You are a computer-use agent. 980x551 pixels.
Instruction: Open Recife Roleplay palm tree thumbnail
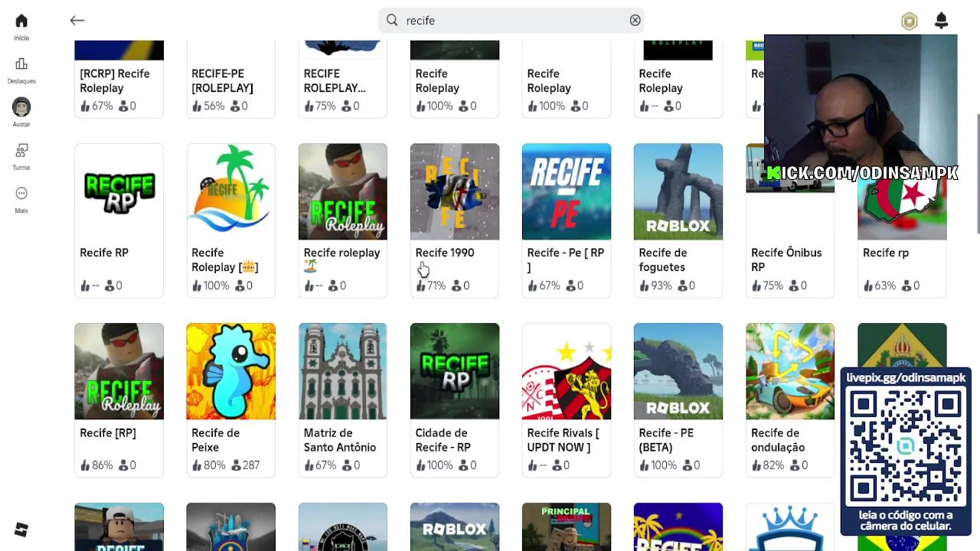tap(230, 191)
